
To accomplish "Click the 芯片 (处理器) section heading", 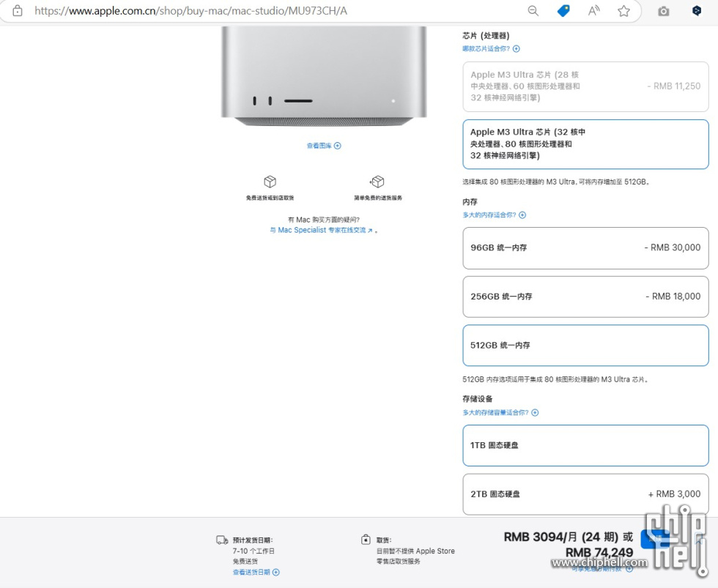I will pyautogui.click(x=486, y=36).
